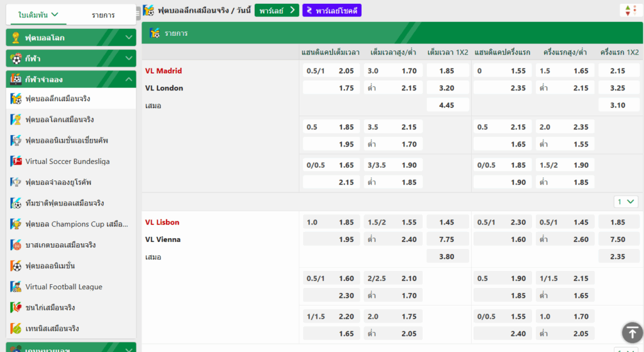Click the Virtual Soccer Bundesliga icon
Viewport: 644px width, 352px height.
tap(16, 162)
